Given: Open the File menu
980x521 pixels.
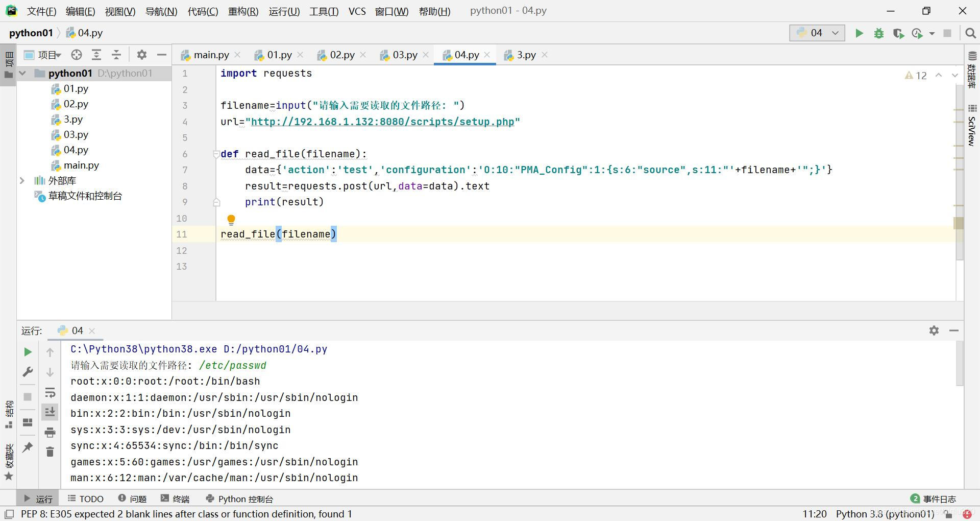Looking at the screenshot, I should tap(41, 11).
